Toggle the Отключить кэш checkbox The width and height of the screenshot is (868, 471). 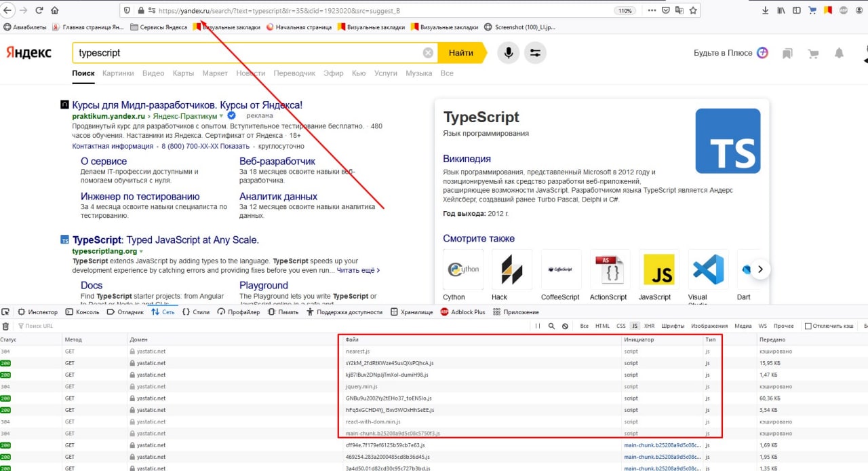[808, 326]
